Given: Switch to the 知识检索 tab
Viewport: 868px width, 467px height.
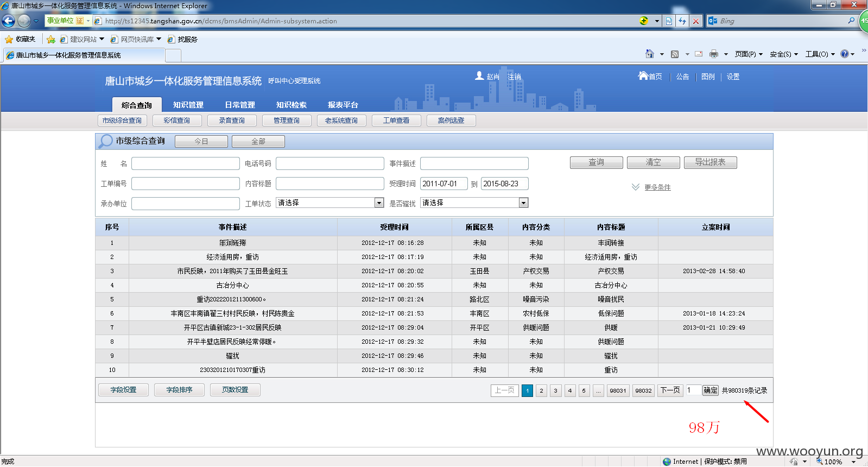Looking at the screenshot, I should point(292,105).
